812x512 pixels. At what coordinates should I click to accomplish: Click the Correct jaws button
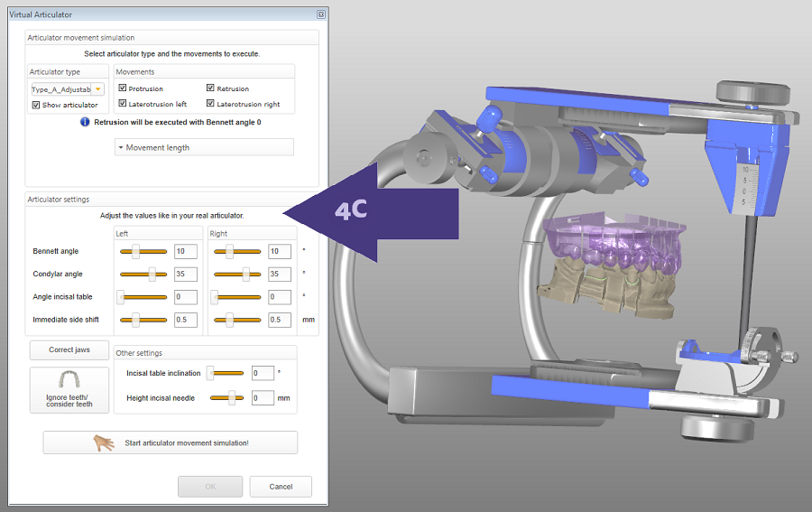click(69, 349)
